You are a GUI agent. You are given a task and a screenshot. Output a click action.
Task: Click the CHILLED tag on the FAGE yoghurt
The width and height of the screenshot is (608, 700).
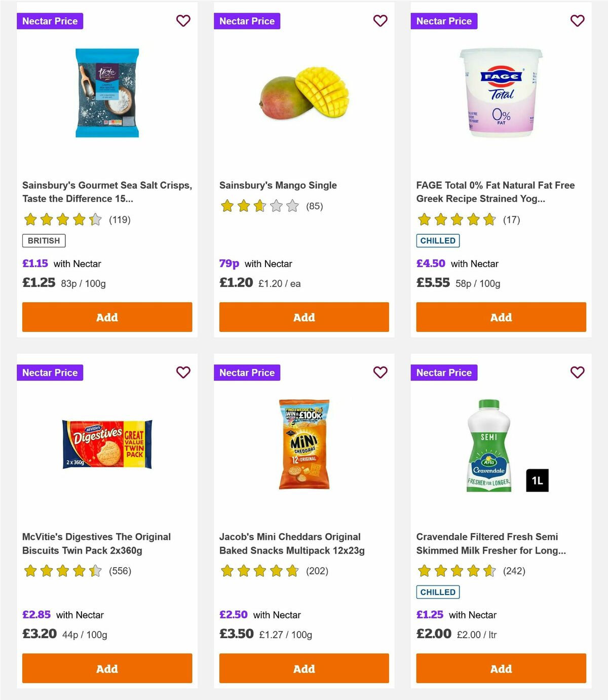438,240
